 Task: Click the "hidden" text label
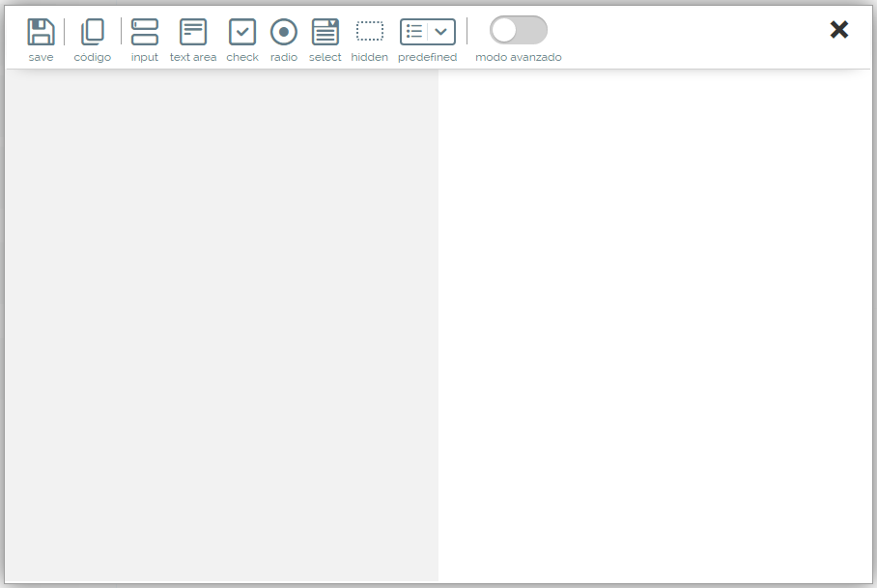pyautogui.click(x=370, y=58)
